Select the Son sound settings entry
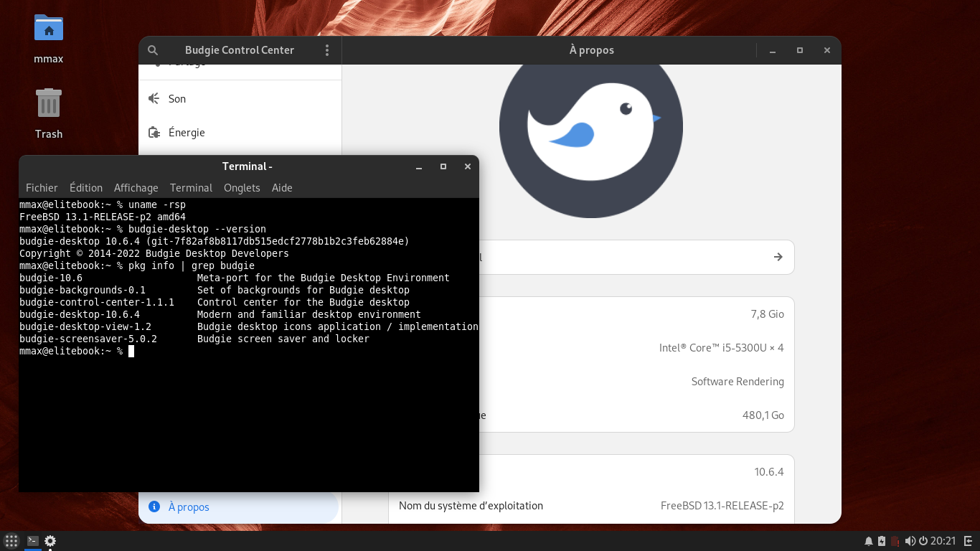 point(240,99)
